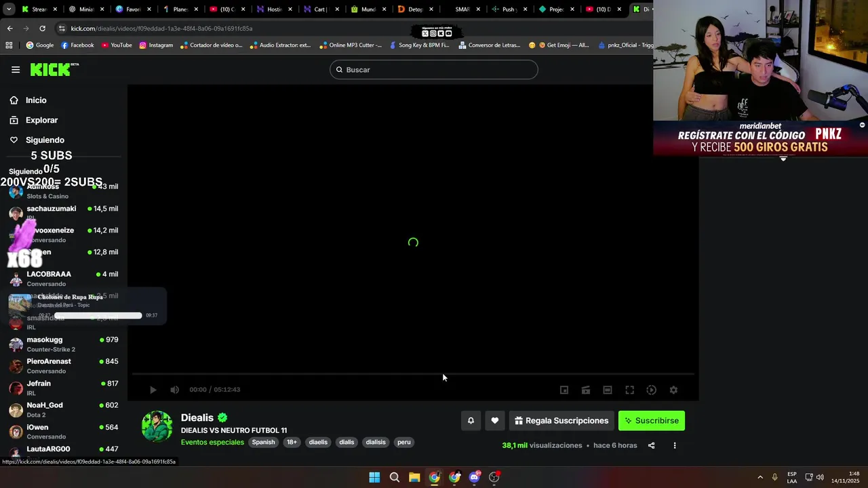The width and height of the screenshot is (868, 488).
Task: Open video player settings gear
Action: [x=673, y=390]
